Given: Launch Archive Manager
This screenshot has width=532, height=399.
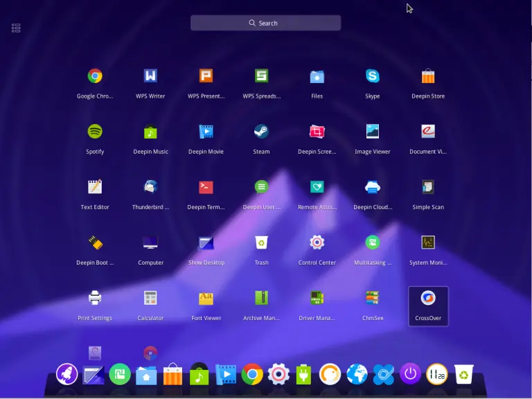Looking at the screenshot, I should click(x=261, y=298).
